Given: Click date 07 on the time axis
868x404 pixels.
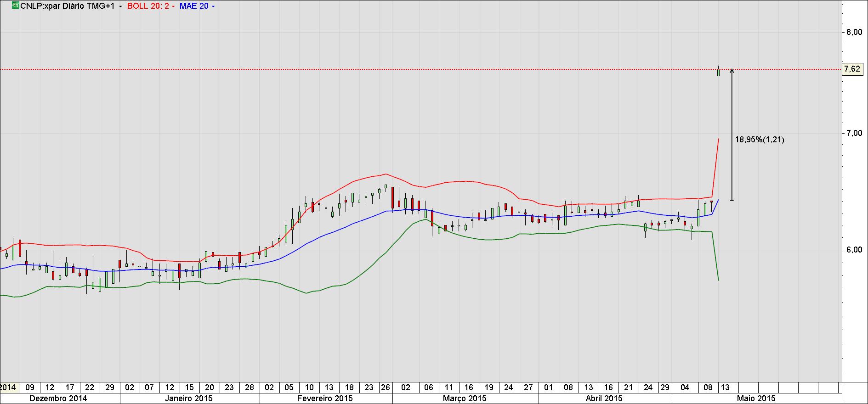Looking at the screenshot, I should click(x=149, y=387).
